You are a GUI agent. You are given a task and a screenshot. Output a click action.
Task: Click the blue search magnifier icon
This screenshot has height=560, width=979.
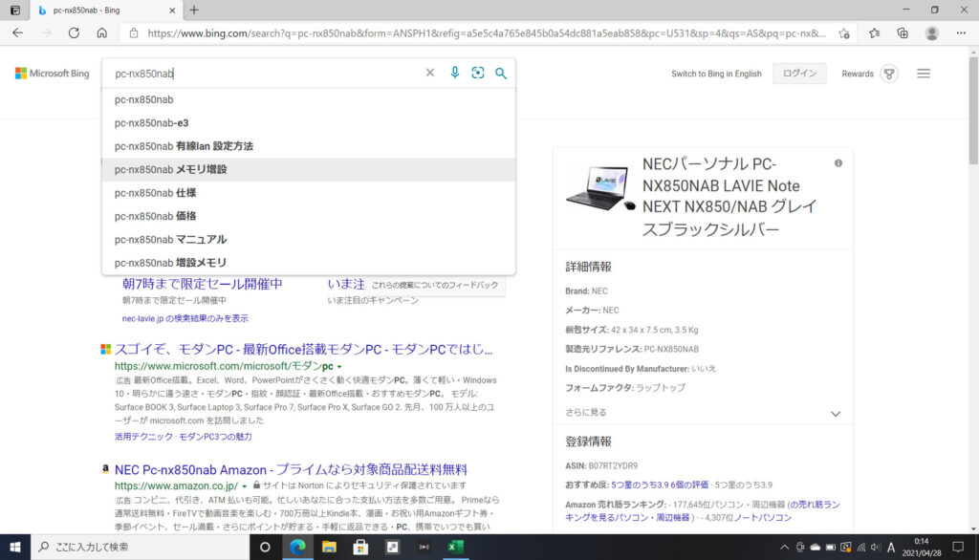click(x=501, y=74)
